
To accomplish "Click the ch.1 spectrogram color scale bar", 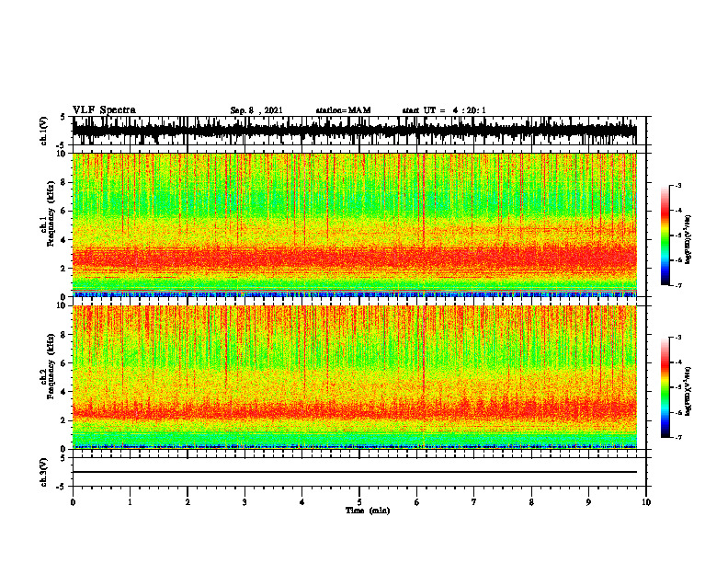I will click(665, 236).
